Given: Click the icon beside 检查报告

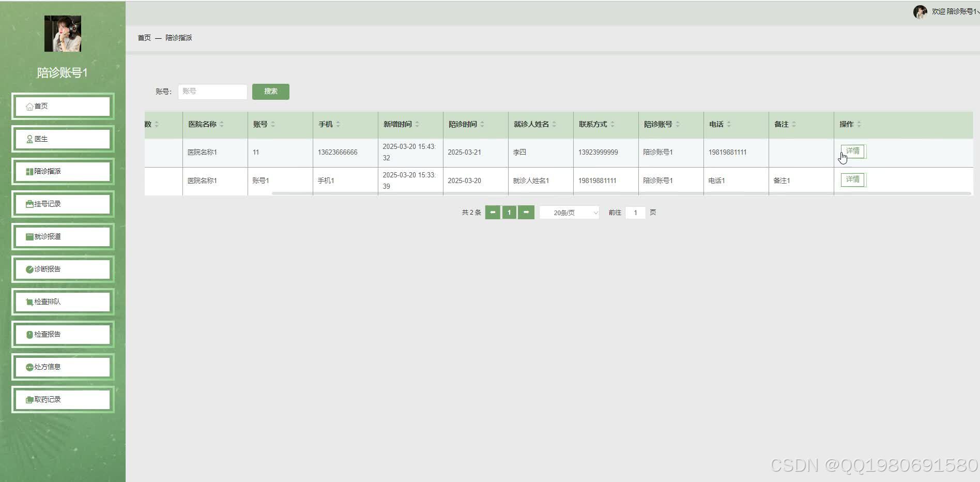Looking at the screenshot, I should [x=29, y=335].
